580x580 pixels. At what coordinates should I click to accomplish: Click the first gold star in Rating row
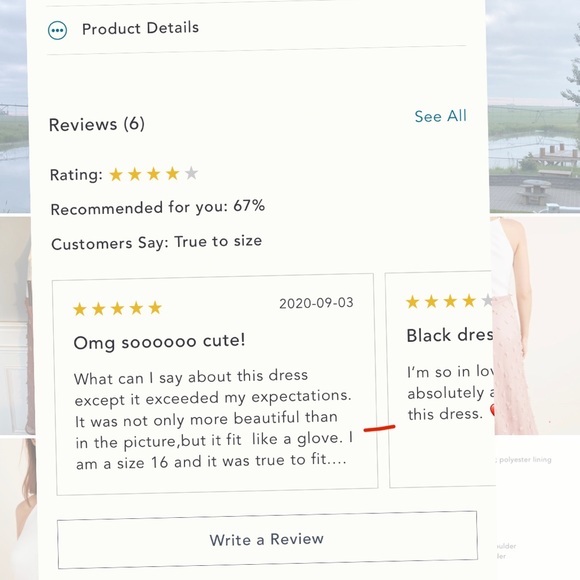tap(116, 175)
